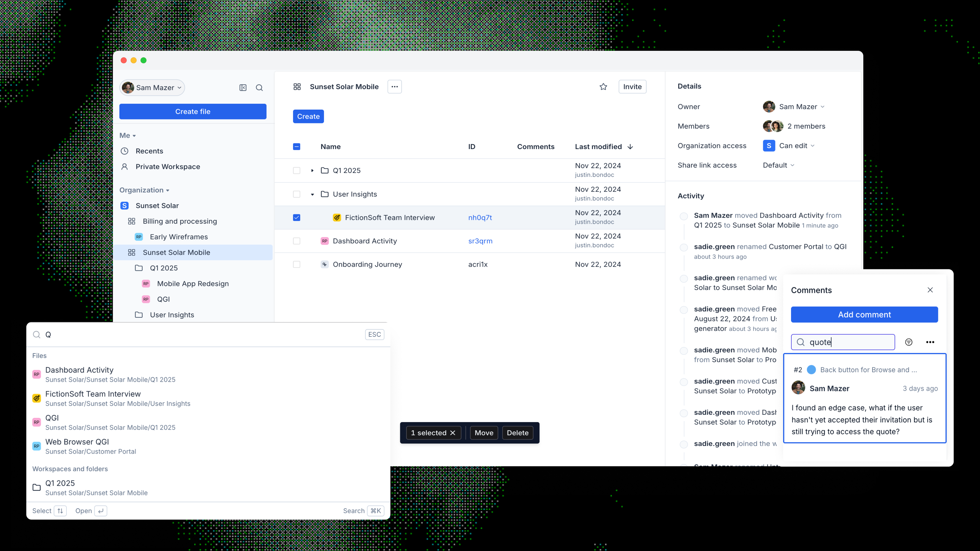Open search via the magnifier icon
The height and width of the screenshot is (551, 980).
[x=259, y=88]
